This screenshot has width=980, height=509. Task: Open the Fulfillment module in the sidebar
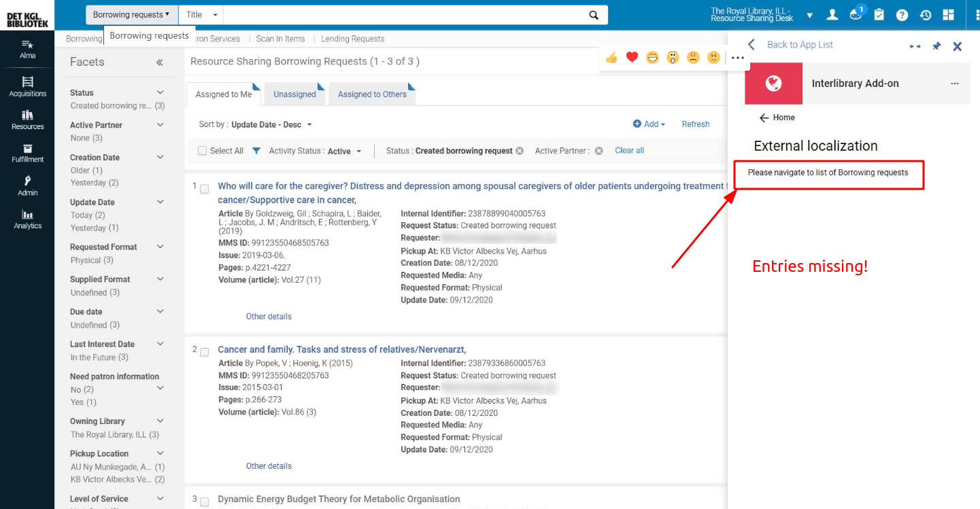27,154
